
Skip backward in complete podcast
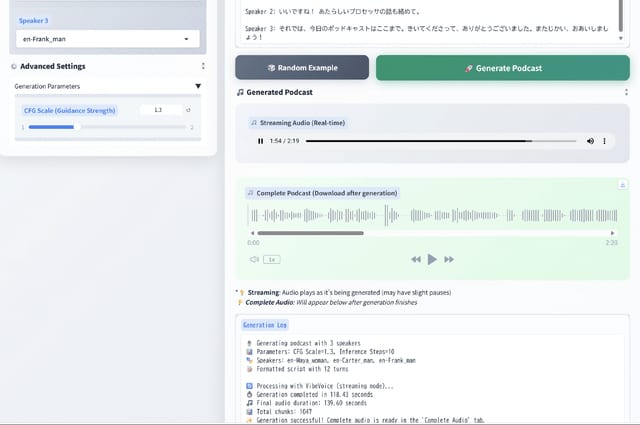pos(416,259)
